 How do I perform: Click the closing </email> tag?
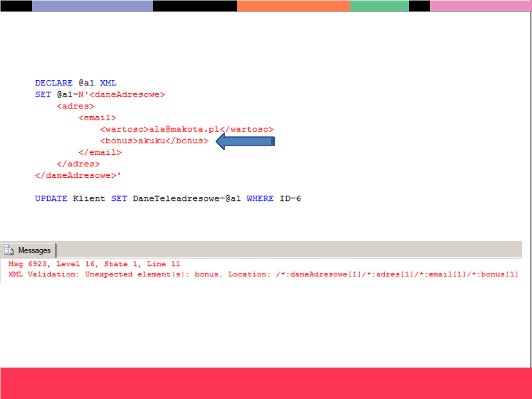100,152
